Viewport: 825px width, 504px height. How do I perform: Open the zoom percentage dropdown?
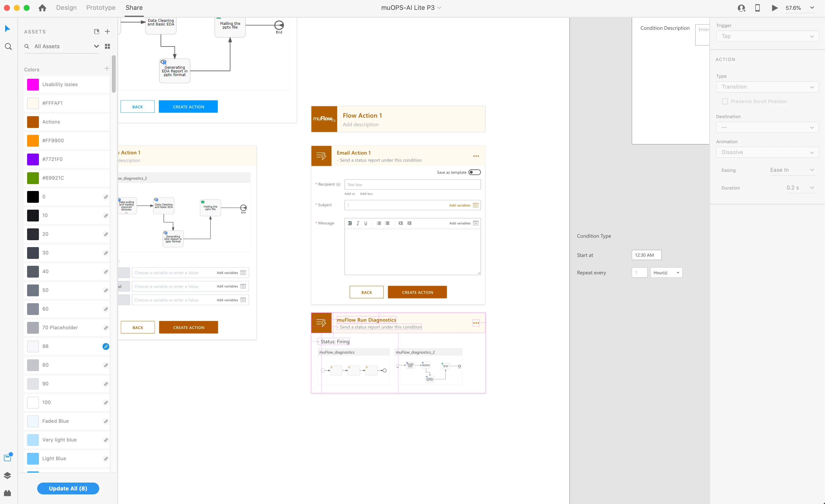point(812,8)
